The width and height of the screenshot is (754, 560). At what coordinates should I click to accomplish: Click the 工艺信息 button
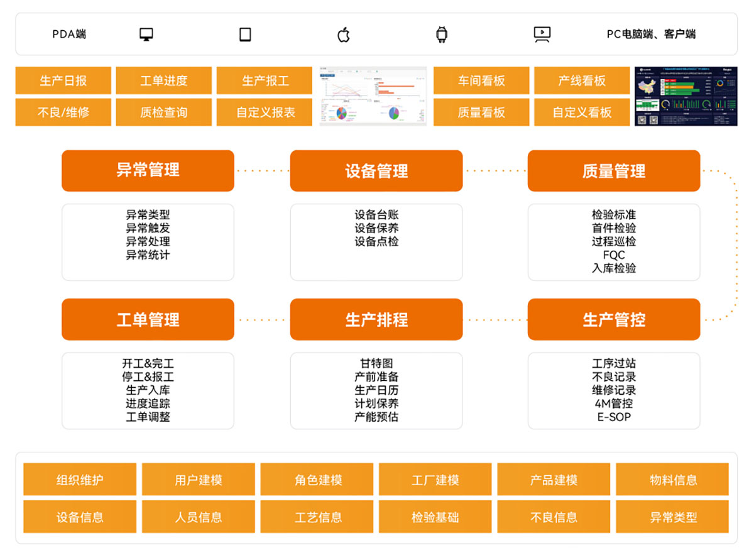point(317,517)
